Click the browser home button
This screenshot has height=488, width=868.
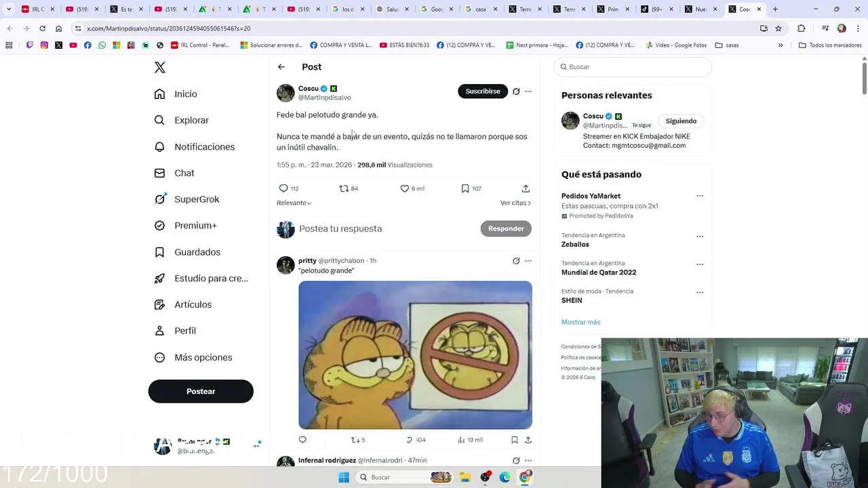59,28
